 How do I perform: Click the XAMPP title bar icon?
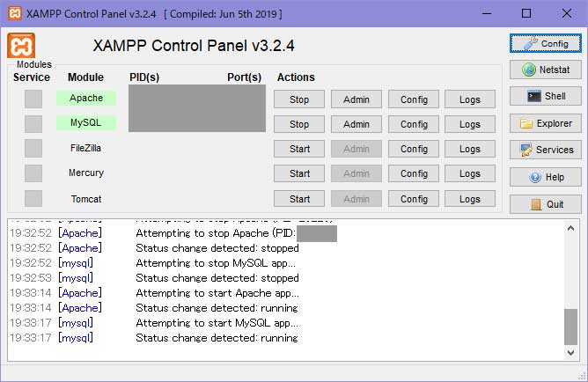(x=12, y=13)
